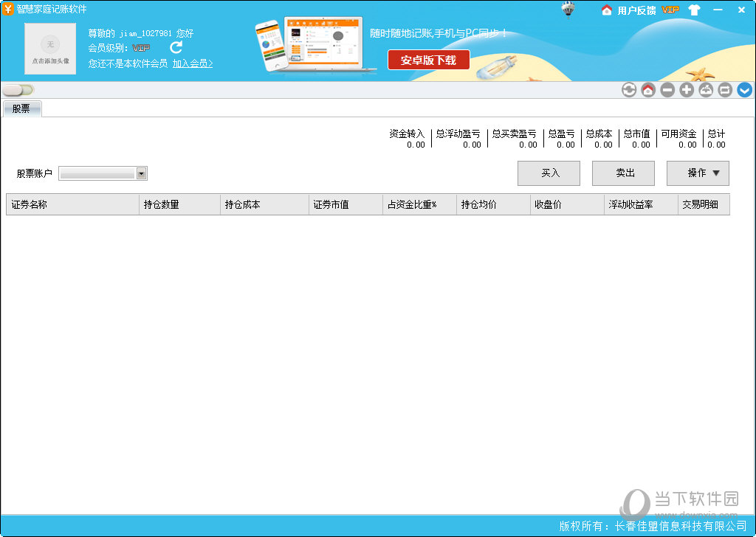The image size is (756, 537).
Task: Click the 加入会员 link
Action: point(192,64)
